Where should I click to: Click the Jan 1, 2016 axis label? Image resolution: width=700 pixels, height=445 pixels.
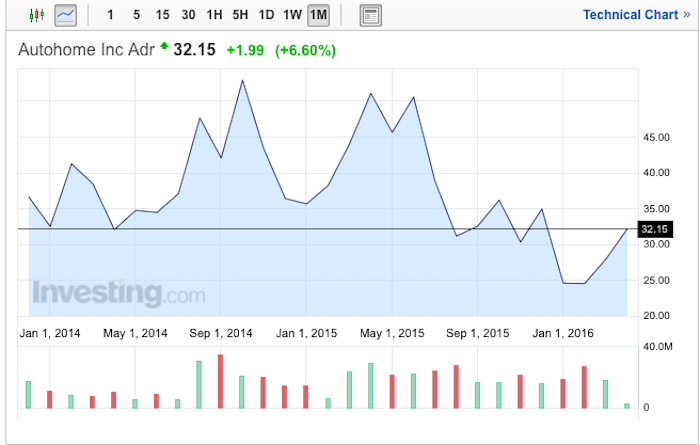click(x=562, y=332)
